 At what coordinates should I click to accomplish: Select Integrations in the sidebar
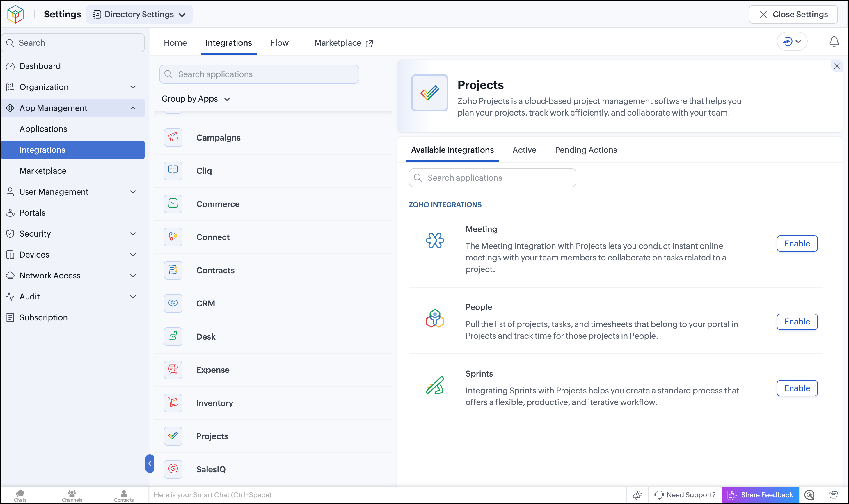[x=73, y=150]
